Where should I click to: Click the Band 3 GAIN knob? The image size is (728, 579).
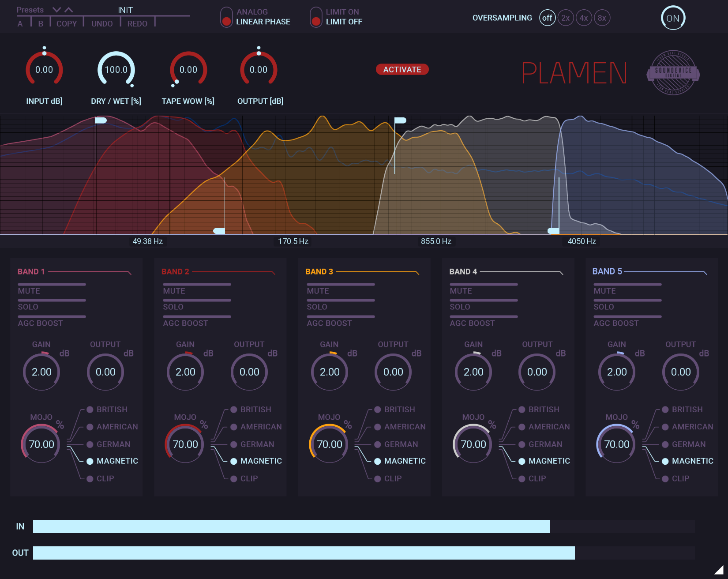click(330, 372)
